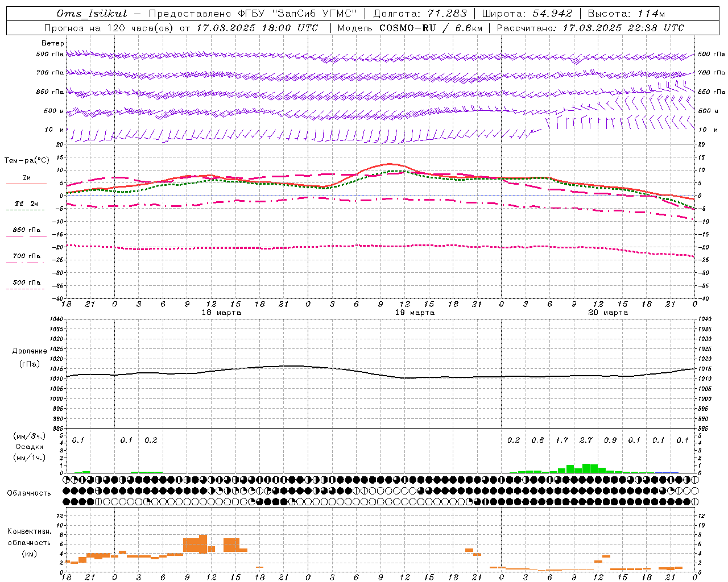Click the '(мм/1ч.)' precipitation unit label
The image size is (728, 582).
[29, 458]
